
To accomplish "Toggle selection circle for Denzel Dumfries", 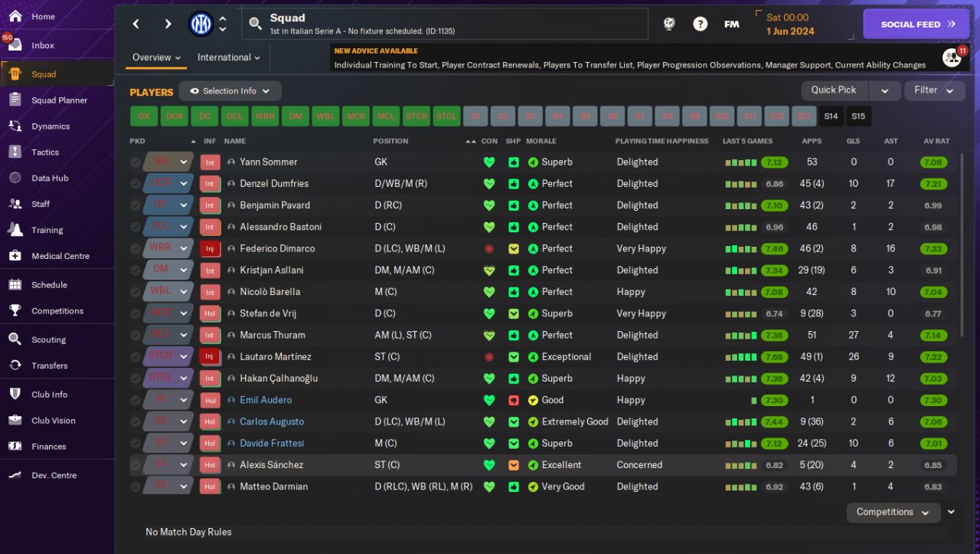I will (136, 184).
